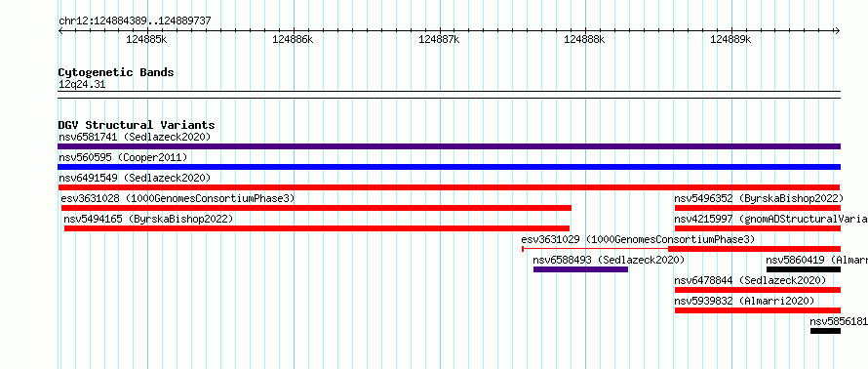Click the 124885k ruler tick label
The height and width of the screenshot is (369, 868).
coord(146,39)
